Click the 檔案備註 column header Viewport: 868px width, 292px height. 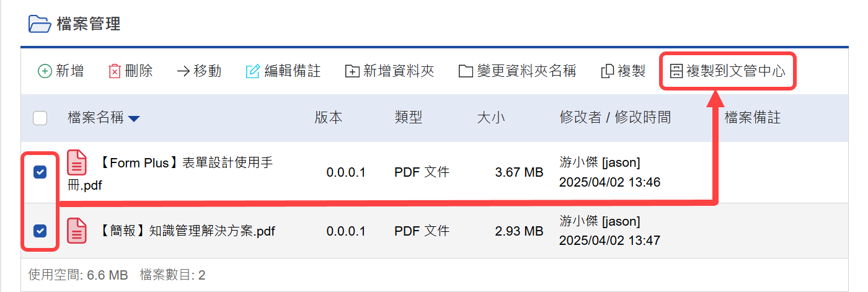pos(753,118)
